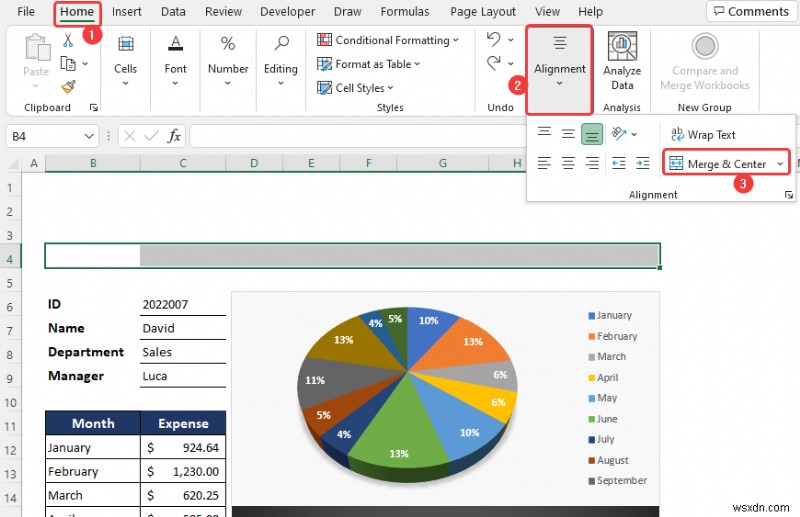Image resolution: width=800 pixels, height=517 pixels.
Task: Switch to the Formulas tab
Action: pyautogui.click(x=405, y=11)
